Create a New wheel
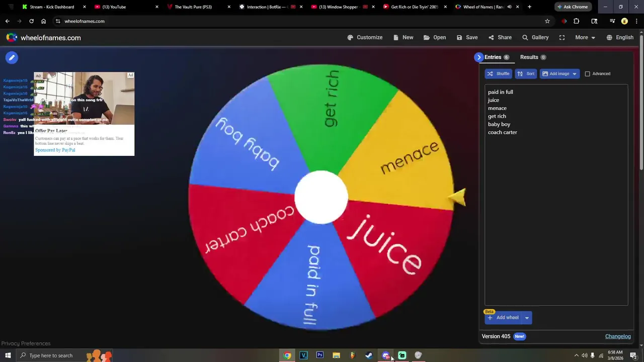 tap(403, 37)
